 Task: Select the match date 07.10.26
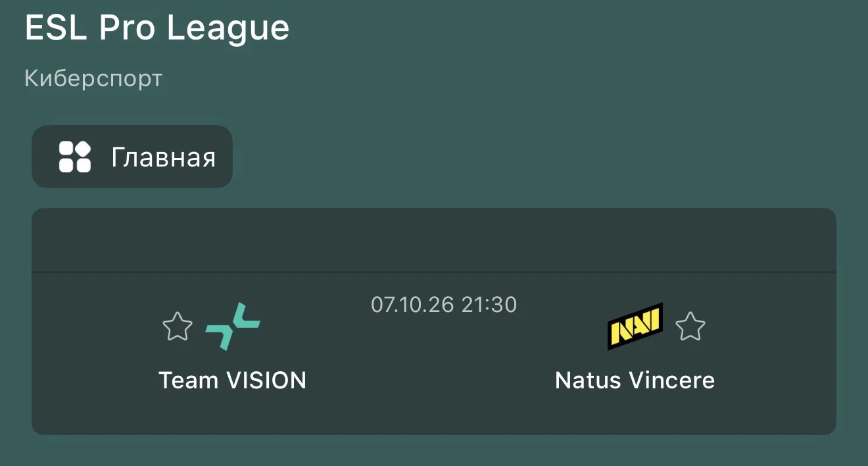pos(413,305)
